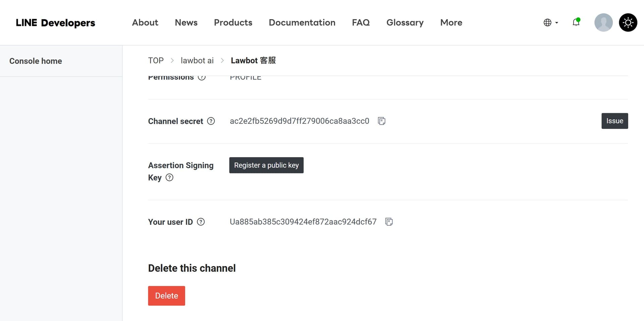Go to LINE Developers home logo
Screen dimensions: 644x321
tap(55, 22)
